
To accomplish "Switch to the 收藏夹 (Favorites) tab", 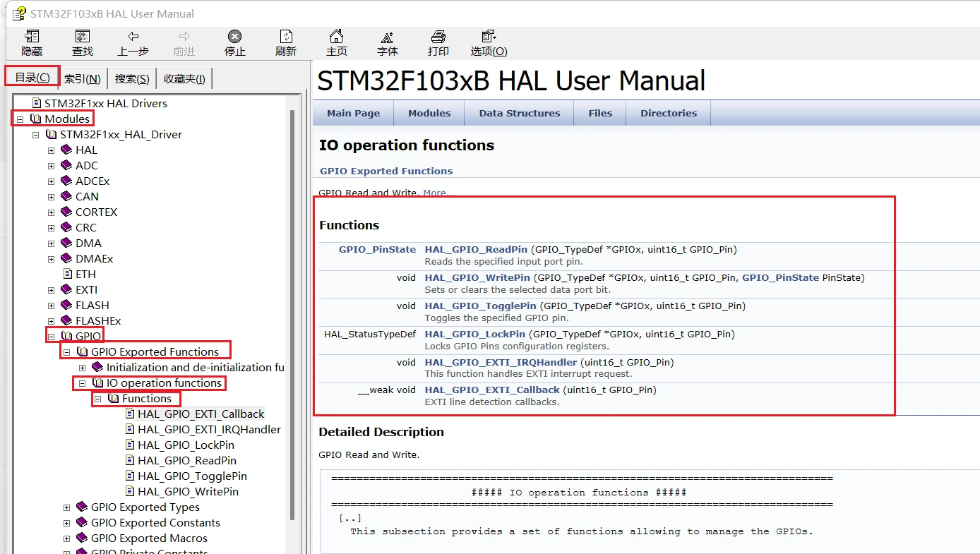I will [x=184, y=78].
